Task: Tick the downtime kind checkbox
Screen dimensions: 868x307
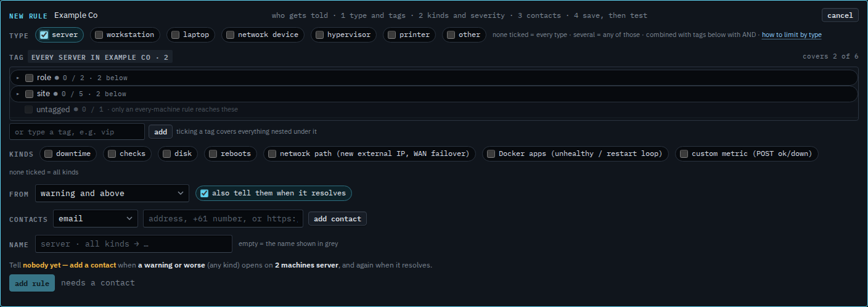Action: pyautogui.click(x=48, y=153)
